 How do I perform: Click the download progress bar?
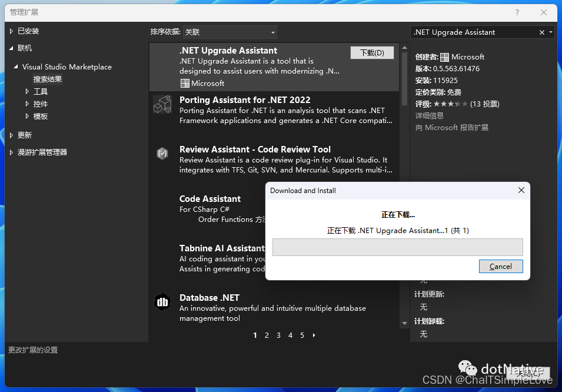tap(397, 247)
